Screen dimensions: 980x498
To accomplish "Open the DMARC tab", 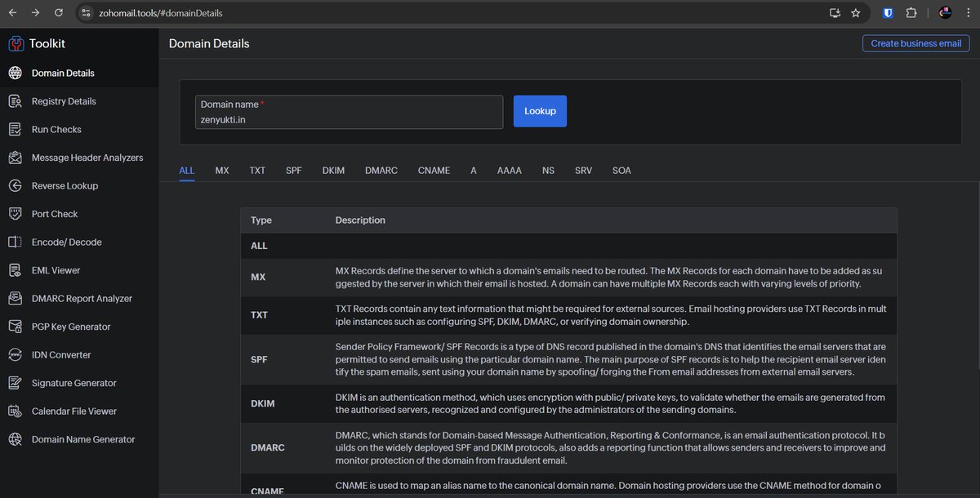I will (x=381, y=171).
